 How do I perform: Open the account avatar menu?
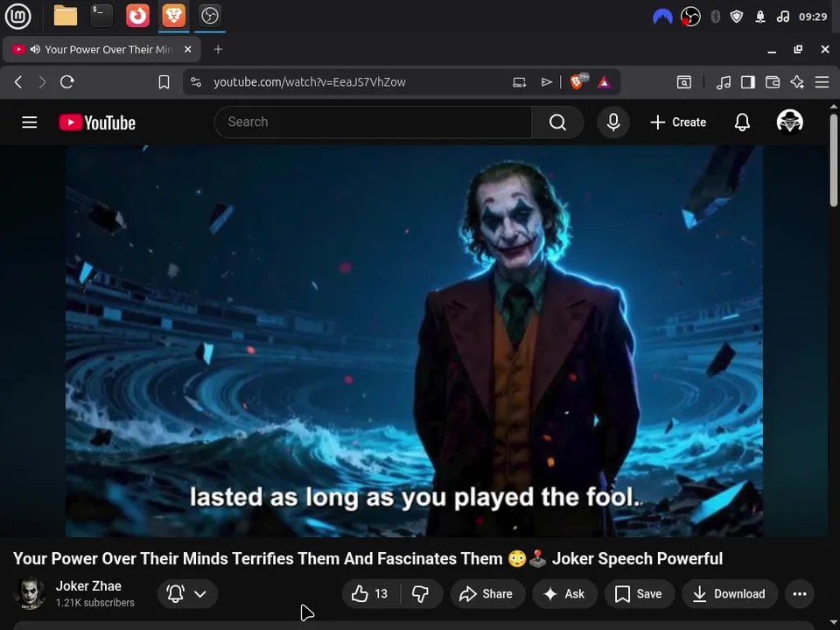[789, 122]
